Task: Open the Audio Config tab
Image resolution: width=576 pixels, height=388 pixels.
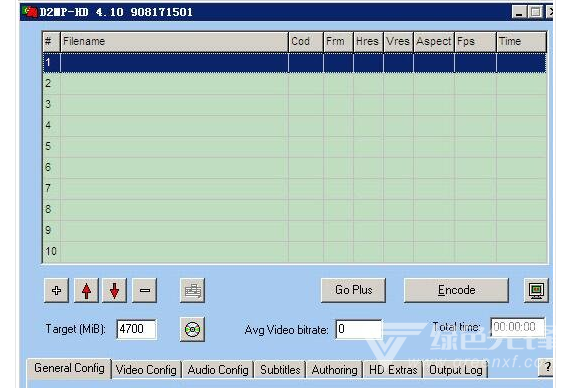Action: tap(218, 370)
